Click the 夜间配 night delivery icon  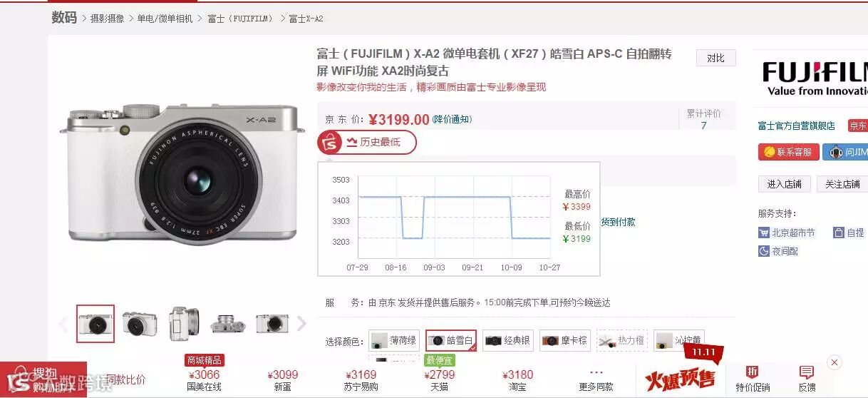(x=764, y=251)
